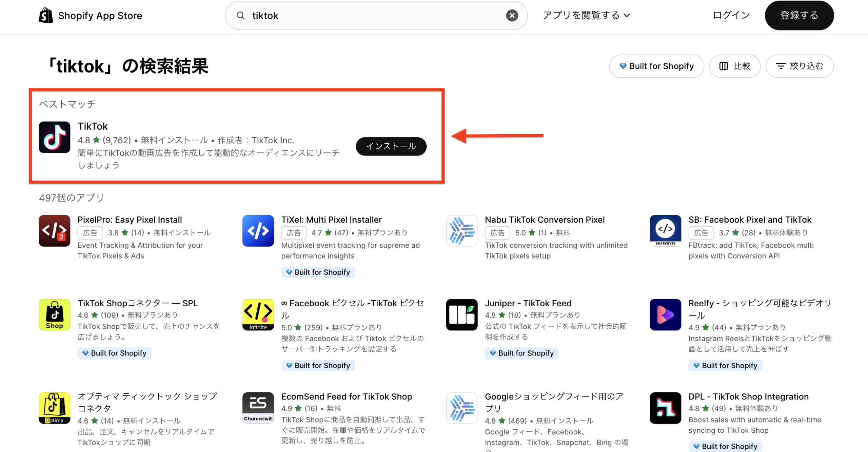This screenshot has width=868, height=452.
Task: Open オプティマ ティックトック ショップ コネクタ listing
Action: click(147, 402)
